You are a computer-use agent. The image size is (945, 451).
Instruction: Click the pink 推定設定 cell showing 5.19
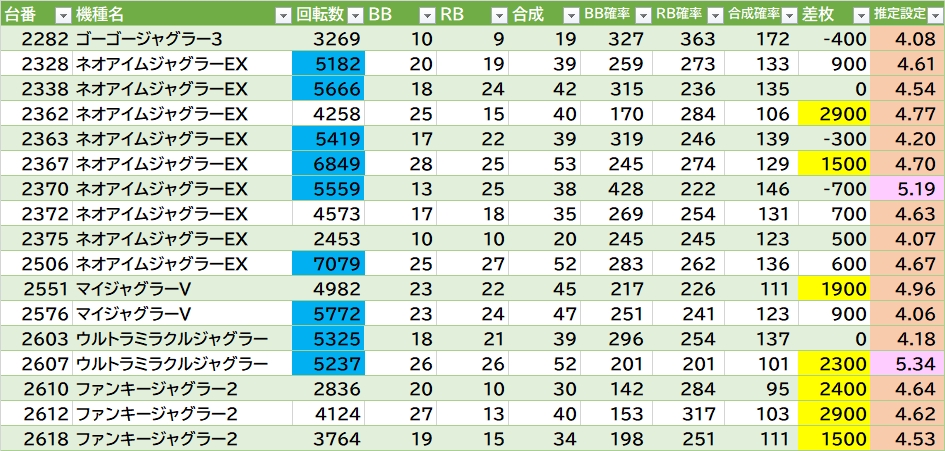(908, 189)
